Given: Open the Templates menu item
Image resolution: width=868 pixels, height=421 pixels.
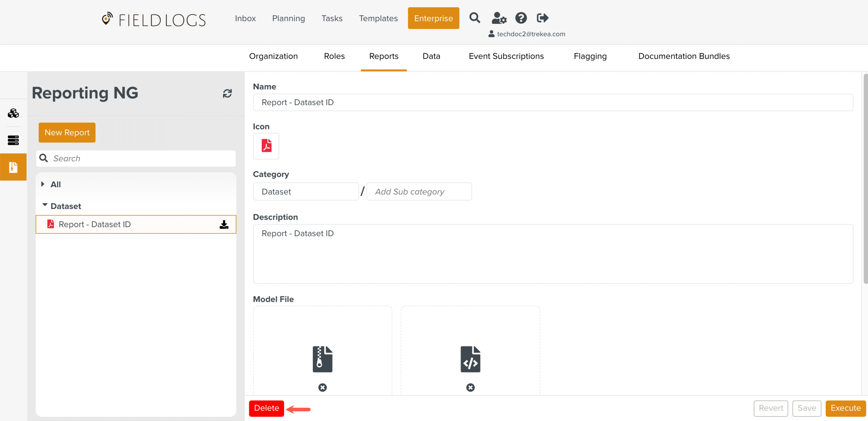Looking at the screenshot, I should [x=378, y=18].
